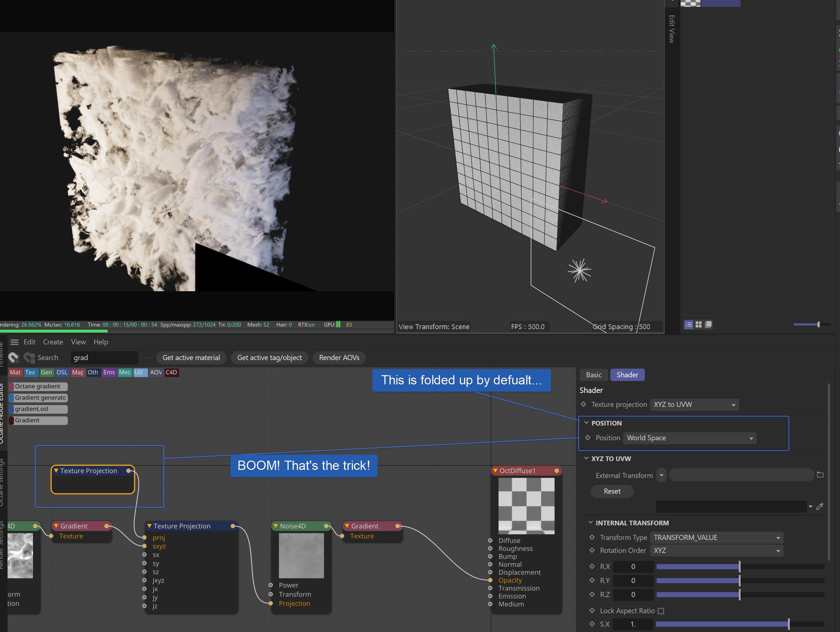Toggle keyframe diamond beside Position
Viewport: 840px width, 632px height.
click(588, 438)
